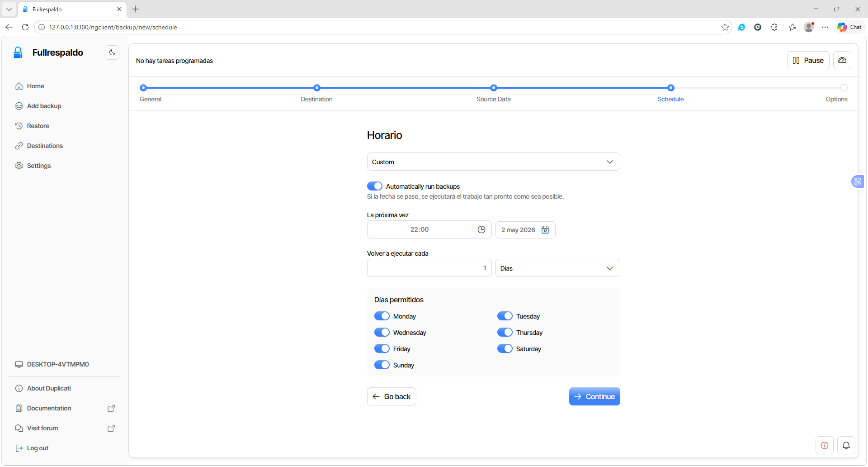Open the browser favorites list icon

[x=793, y=27]
